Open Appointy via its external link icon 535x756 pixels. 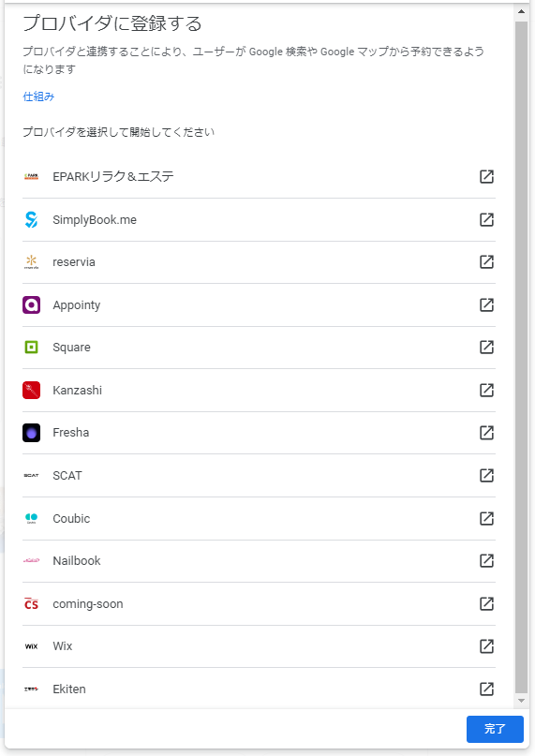point(486,304)
